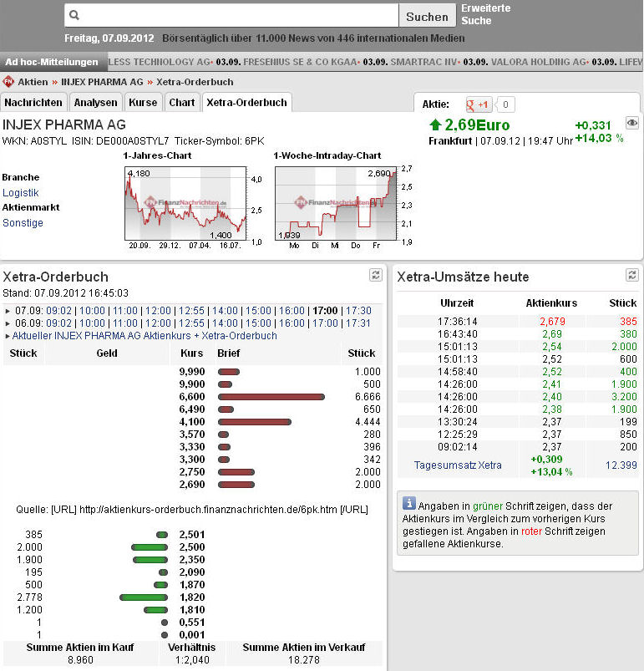Expand the 07.09 time row arrow
The image size is (644, 671).
(x=8, y=311)
